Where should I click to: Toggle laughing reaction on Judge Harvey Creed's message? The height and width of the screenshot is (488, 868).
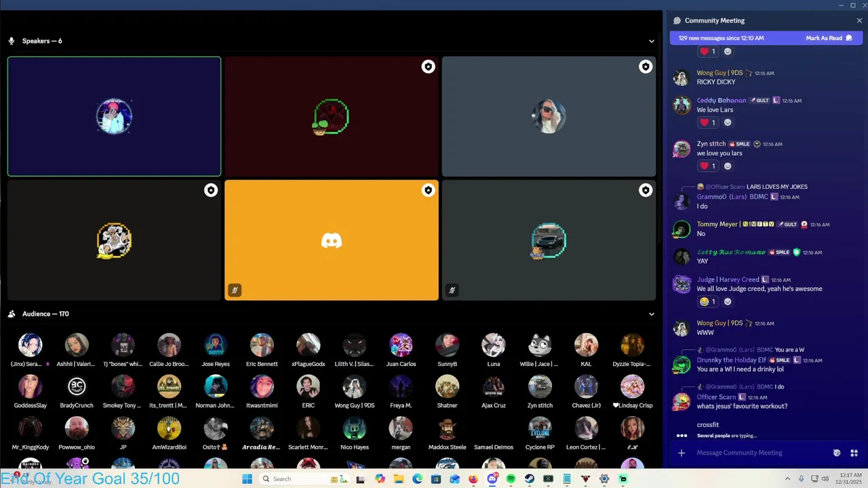(x=708, y=302)
